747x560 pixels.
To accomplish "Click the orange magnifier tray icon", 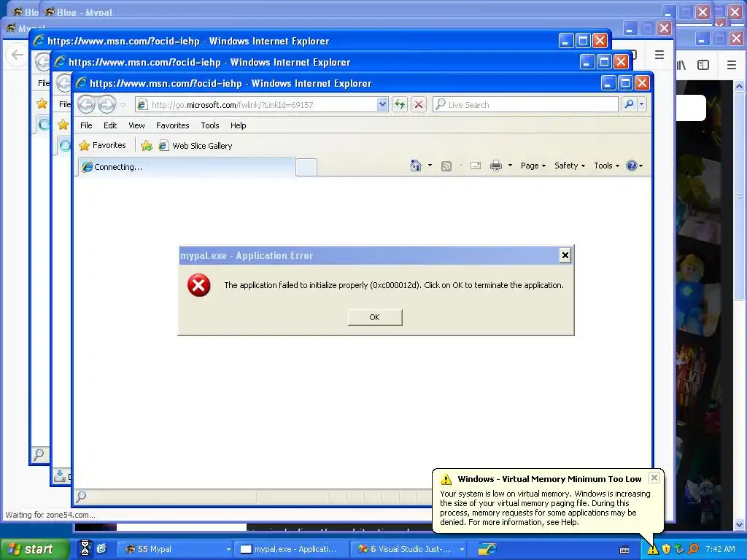I will pyautogui.click(x=693, y=549).
